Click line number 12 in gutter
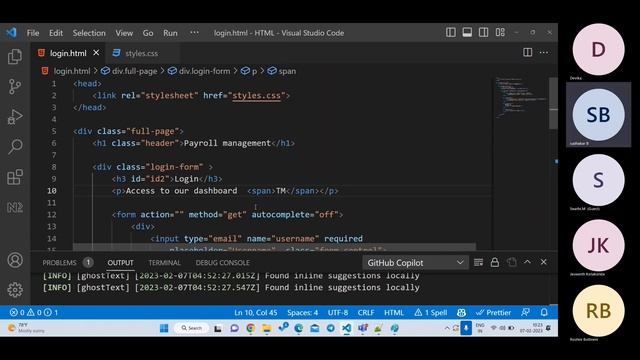This screenshot has width=640, height=360. pos(52,215)
